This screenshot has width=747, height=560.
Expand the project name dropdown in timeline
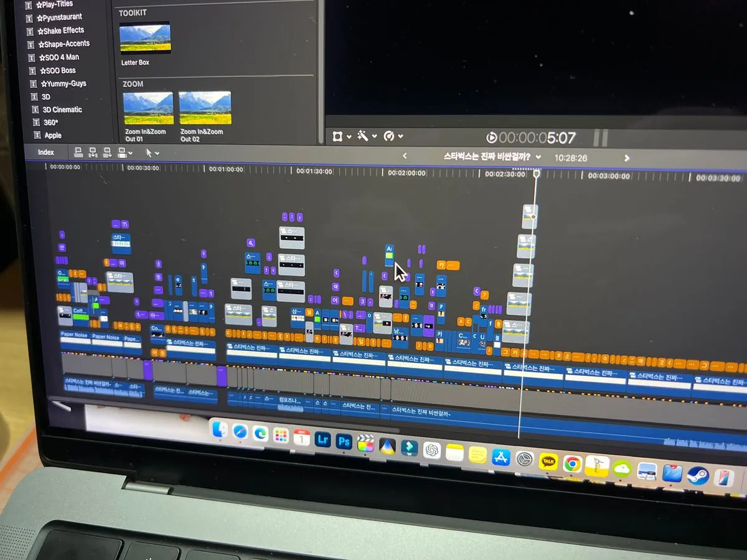pyautogui.click(x=538, y=157)
